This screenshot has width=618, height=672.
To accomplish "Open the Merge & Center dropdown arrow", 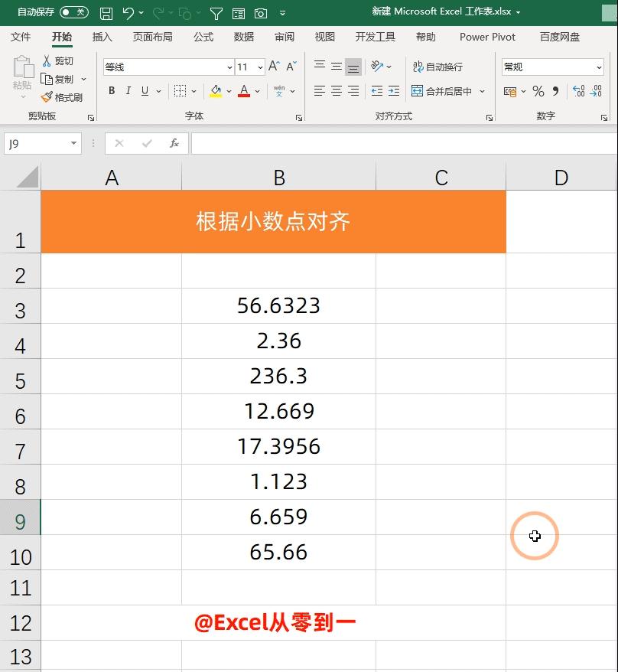I will click(481, 91).
